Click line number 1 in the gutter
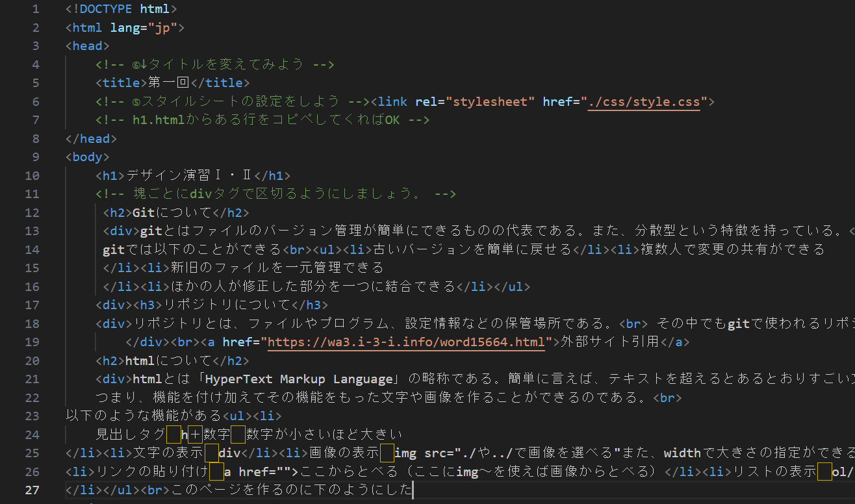855x504 pixels. 35,9
